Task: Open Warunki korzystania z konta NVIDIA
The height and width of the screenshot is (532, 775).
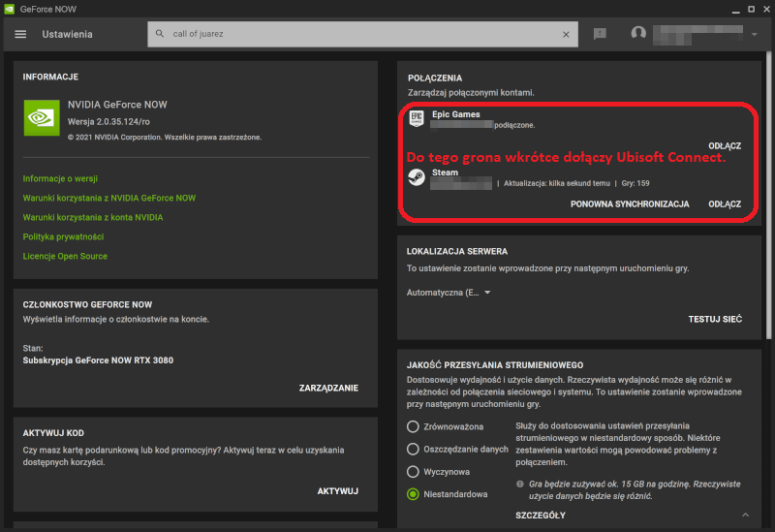Action: point(93,217)
